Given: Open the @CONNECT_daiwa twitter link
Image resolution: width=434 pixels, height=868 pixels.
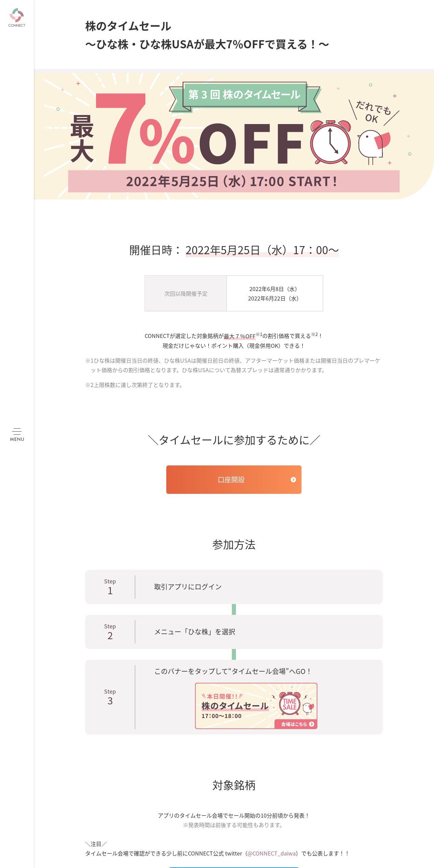Looking at the screenshot, I should pos(272,853).
